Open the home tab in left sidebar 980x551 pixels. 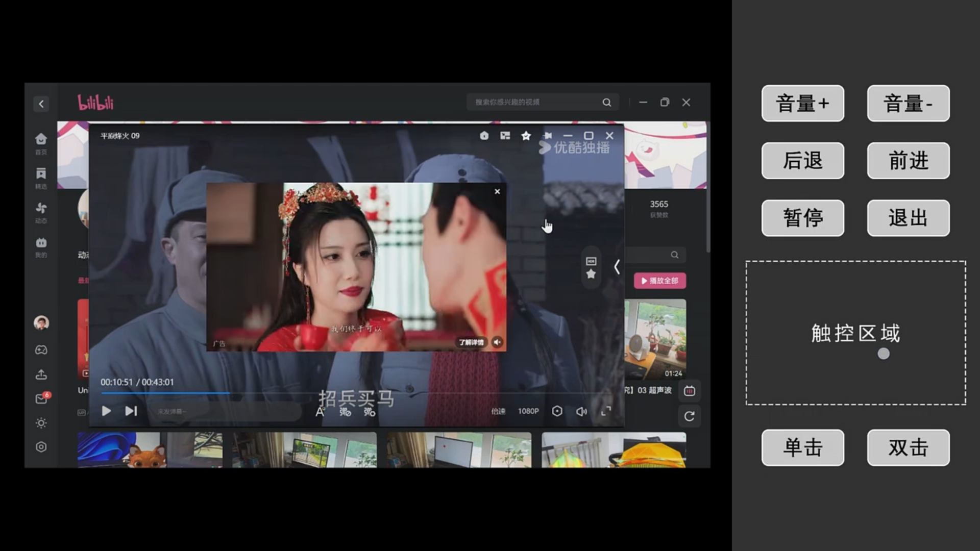click(41, 143)
